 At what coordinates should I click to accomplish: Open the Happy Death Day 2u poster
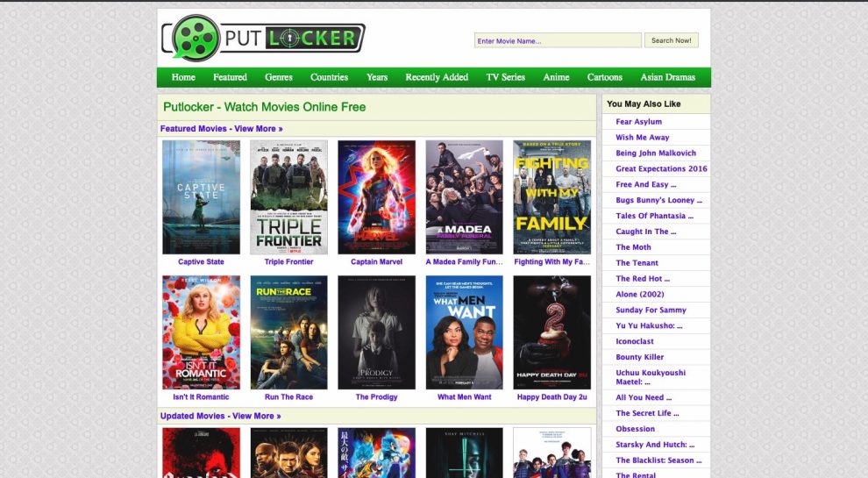pos(551,332)
